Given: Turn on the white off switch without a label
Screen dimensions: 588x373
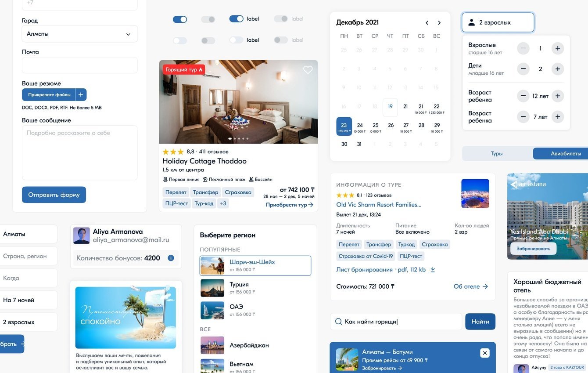Looking at the screenshot, I should (180, 40).
